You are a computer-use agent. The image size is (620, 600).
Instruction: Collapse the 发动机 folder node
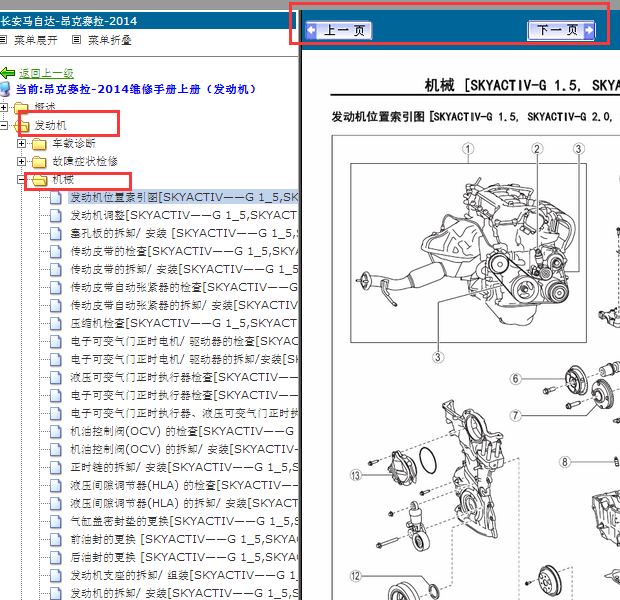point(4,126)
